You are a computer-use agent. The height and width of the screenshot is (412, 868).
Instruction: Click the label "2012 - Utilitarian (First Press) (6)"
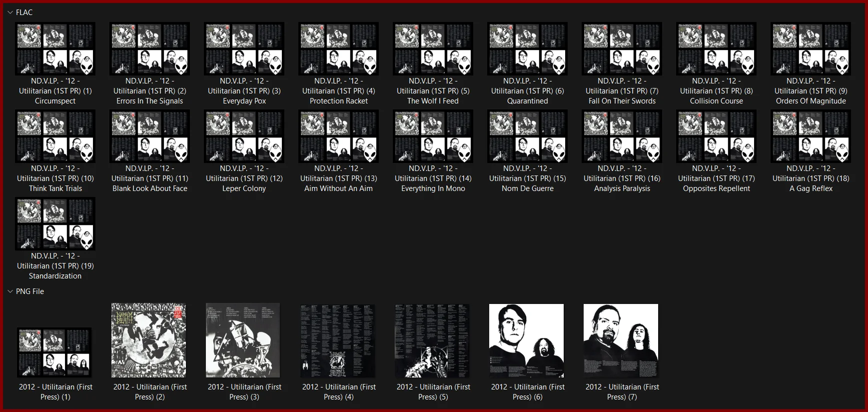coord(527,392)
